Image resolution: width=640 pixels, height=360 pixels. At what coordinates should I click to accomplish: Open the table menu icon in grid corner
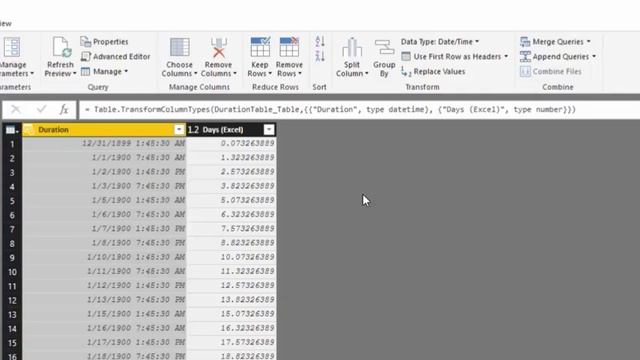point(12,130)
